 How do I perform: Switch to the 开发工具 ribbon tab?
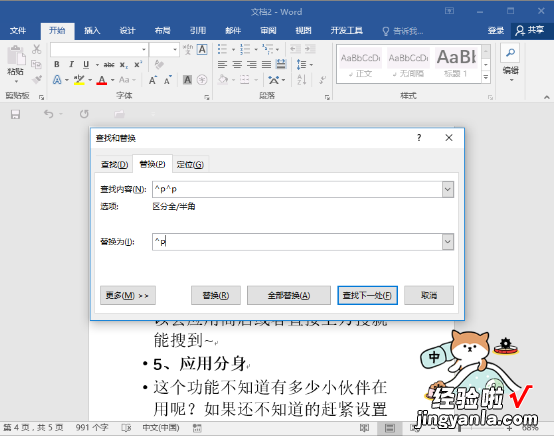pos(347,31)
